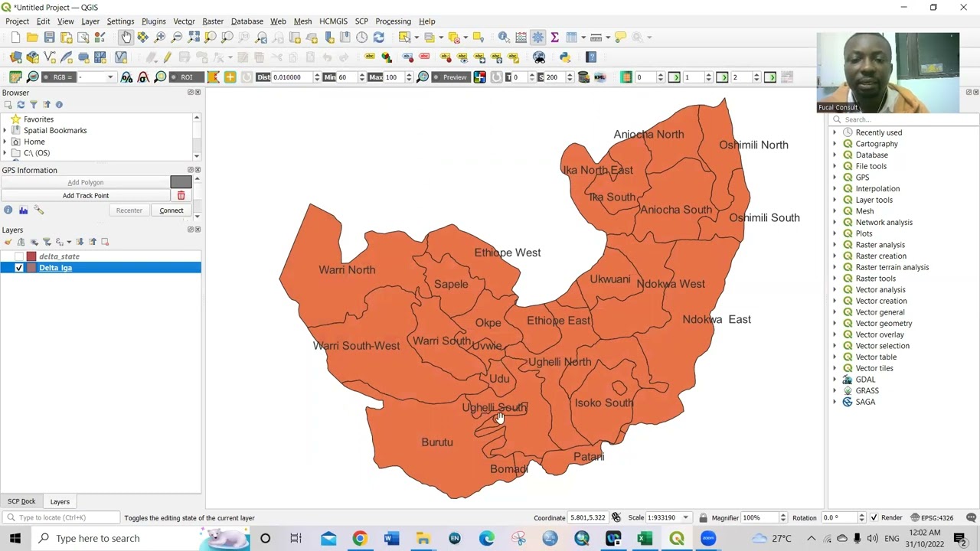
Task: Open the Recently used toolbox group
Action: [878, 132]
